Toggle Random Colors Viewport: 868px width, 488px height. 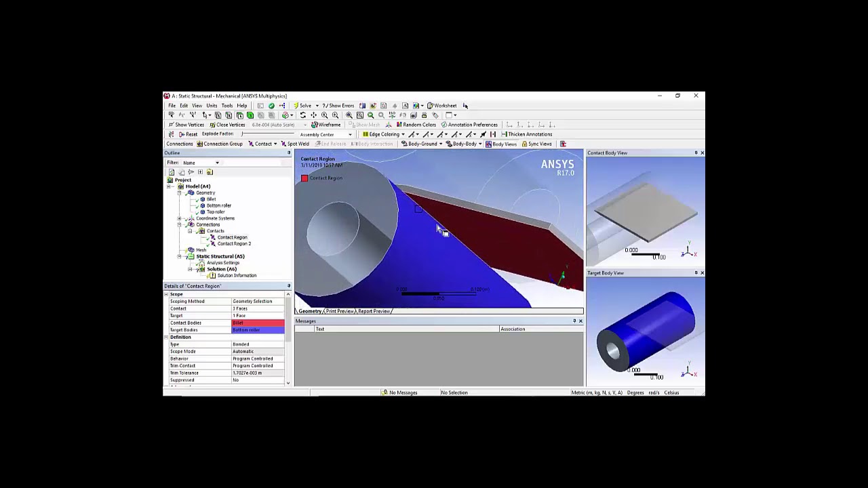click(416, 125)
